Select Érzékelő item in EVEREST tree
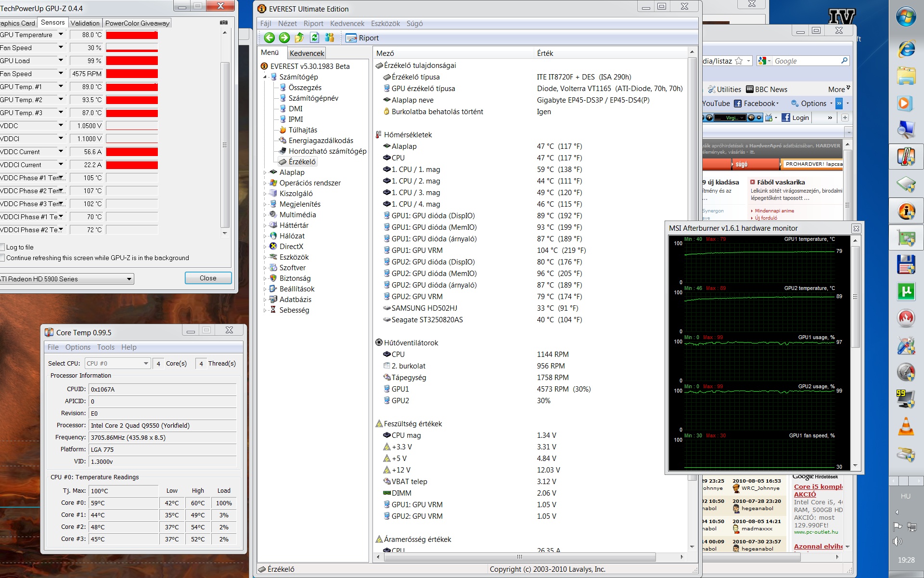 302,162
